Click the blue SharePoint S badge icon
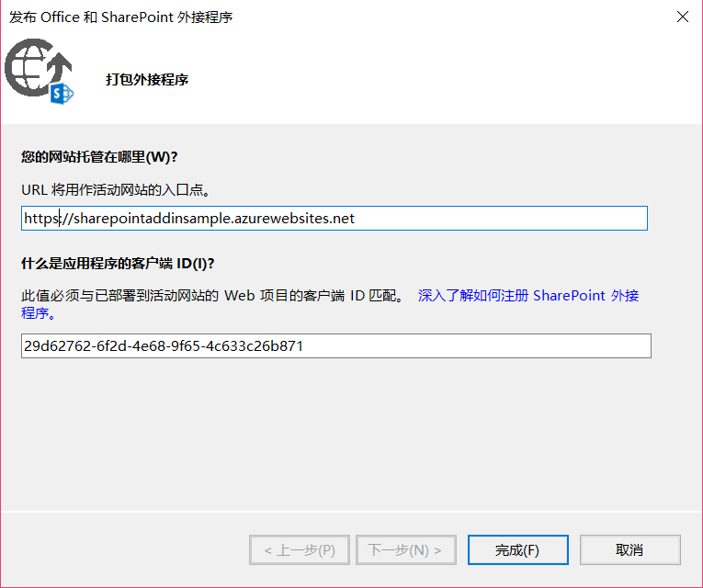Image resolution: width=703 pixels, height=588 pixels. pyautogui.click(x=62, y=93)
